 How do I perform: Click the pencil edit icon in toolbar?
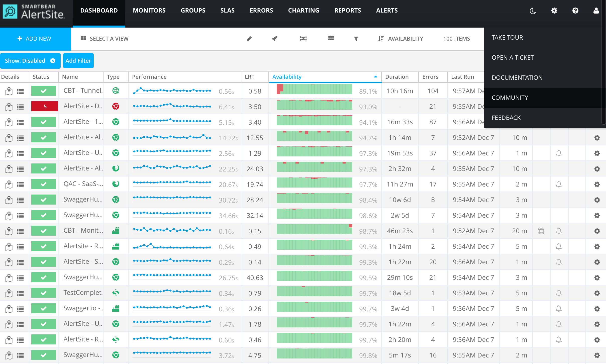click(249, 39)
